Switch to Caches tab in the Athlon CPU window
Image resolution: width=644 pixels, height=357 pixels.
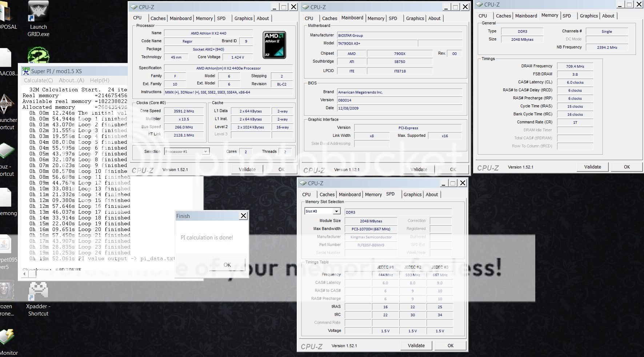tap(158, 18)
